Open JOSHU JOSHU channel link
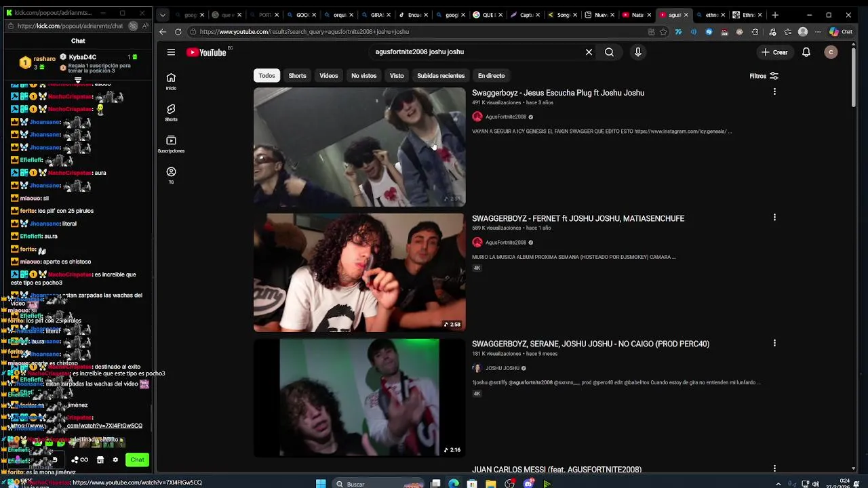The image size is (868, 488). (502, 368)
